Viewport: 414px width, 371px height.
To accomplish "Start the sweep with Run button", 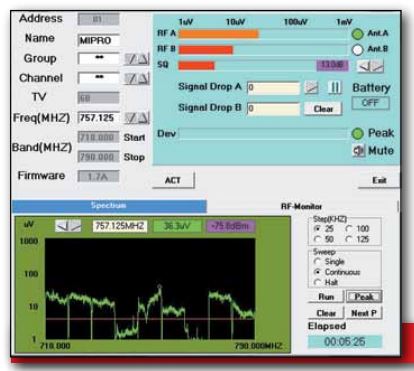I will click(326, 297).
